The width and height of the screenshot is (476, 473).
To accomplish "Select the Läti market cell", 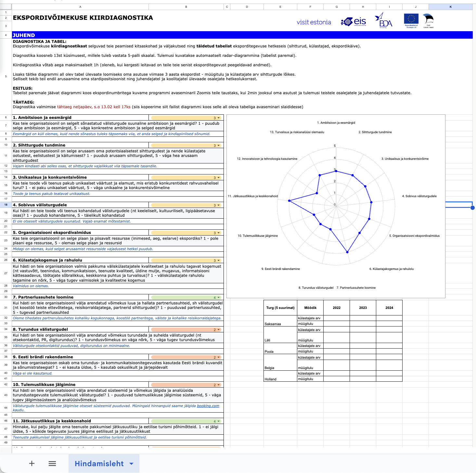I will tap(280, 335).
